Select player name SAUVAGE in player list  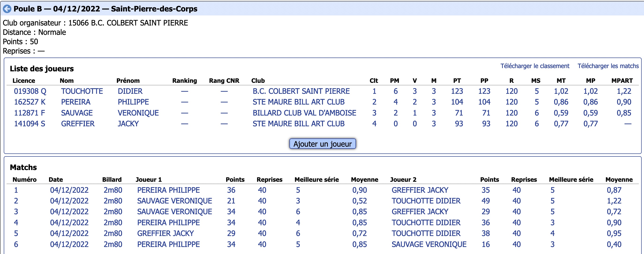(77, 113)
